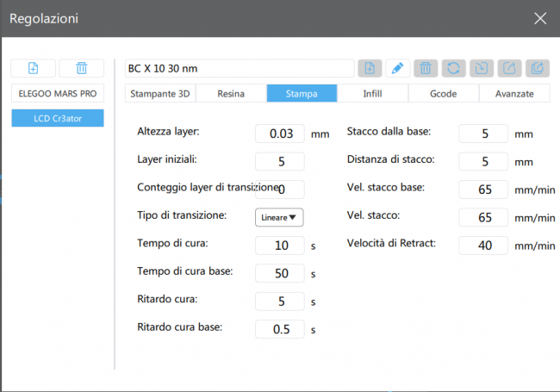
Task: Open the Tipo di transizione dropdown
Action: (x=280, y=217)
